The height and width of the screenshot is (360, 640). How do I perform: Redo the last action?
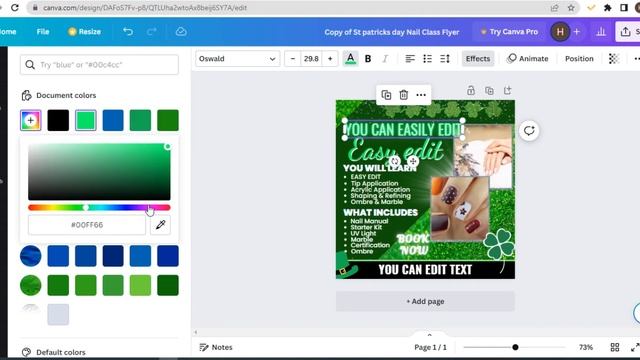(x=151, y=31)
